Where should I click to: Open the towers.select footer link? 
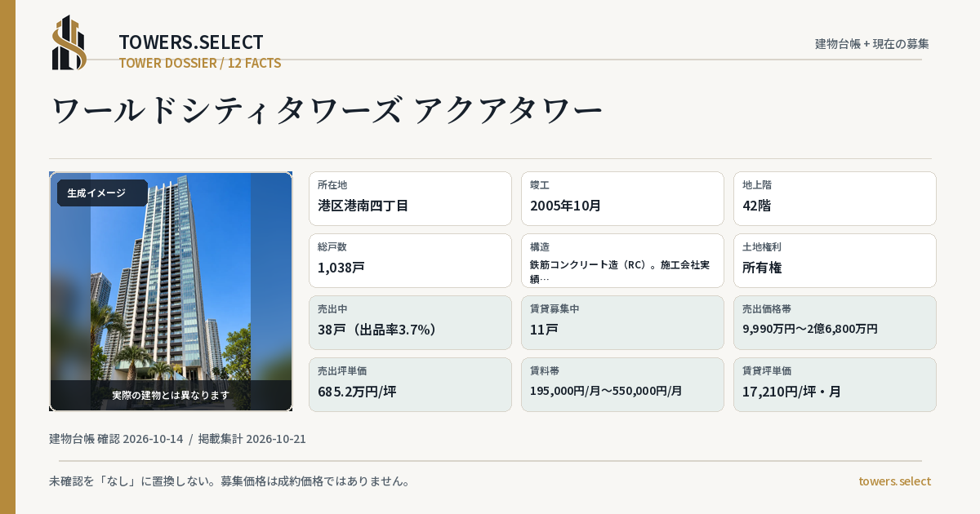point(894,481)
